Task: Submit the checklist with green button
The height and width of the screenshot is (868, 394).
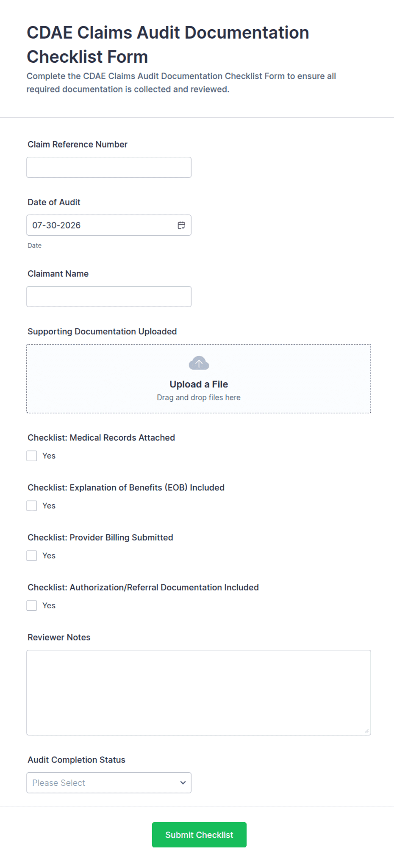Action: (x=199, y=835)
